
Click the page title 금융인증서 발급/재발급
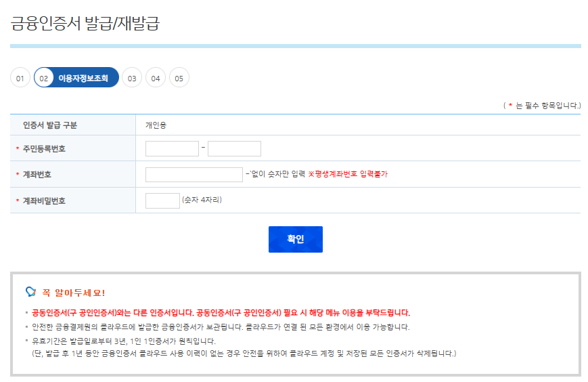coord(85,23)
